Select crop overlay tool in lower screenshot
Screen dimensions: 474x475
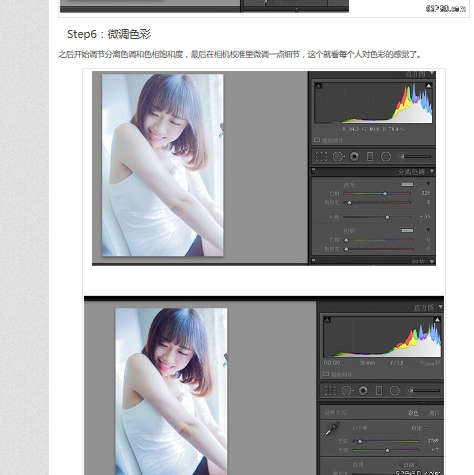330,390
